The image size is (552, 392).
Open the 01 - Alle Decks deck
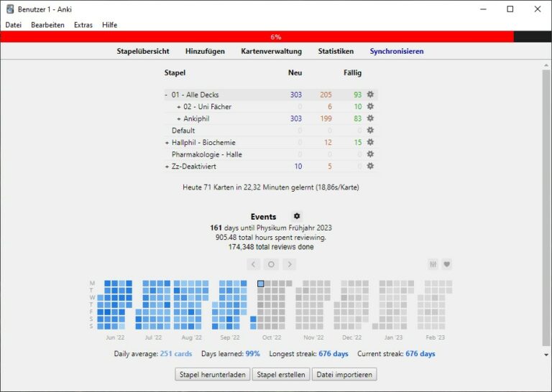click(x=195, y=95)
